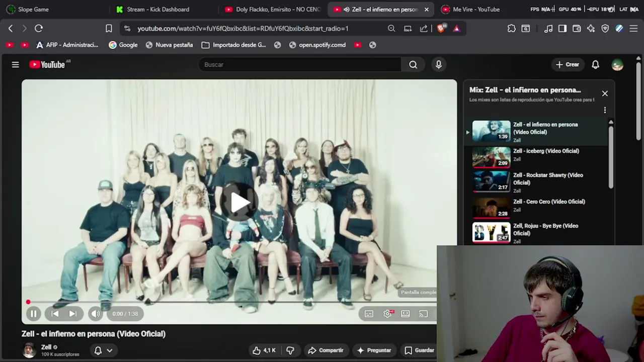Open the browser main hamburger menu
The height and width of the screenshot is (362, 644).
click(634, 29)
